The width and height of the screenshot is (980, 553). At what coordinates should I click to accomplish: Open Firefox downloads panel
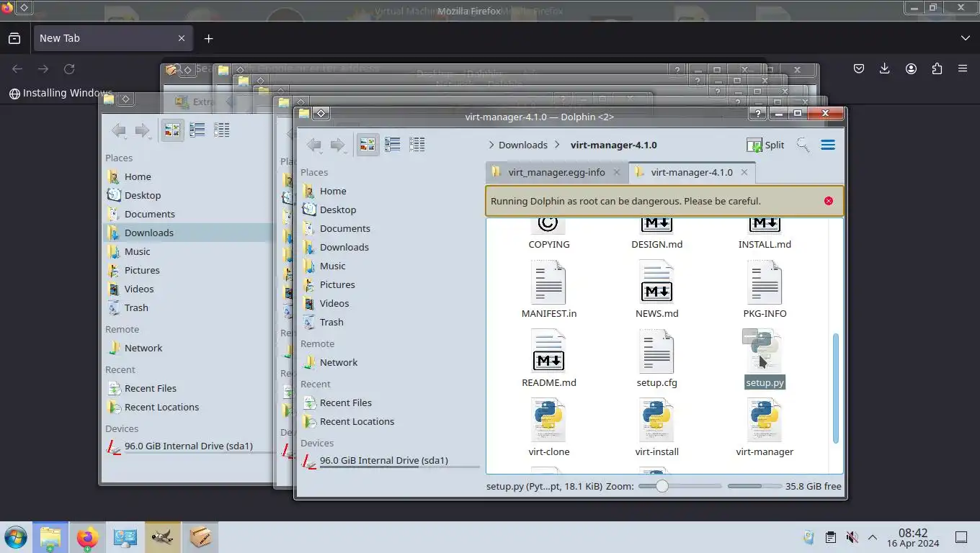885,69
